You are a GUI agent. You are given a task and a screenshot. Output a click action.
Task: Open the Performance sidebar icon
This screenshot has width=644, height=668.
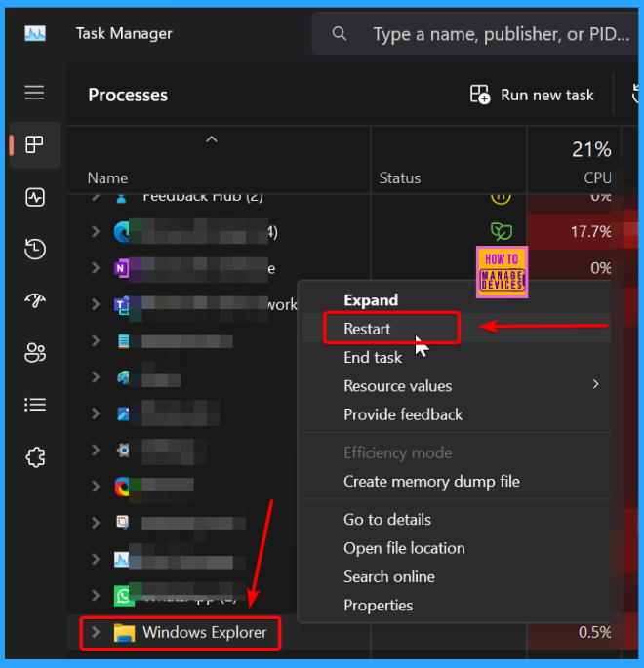tap(34, 197)
